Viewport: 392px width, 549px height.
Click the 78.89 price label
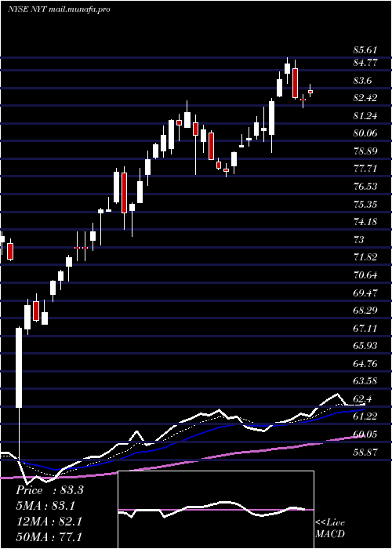(365, 151)
